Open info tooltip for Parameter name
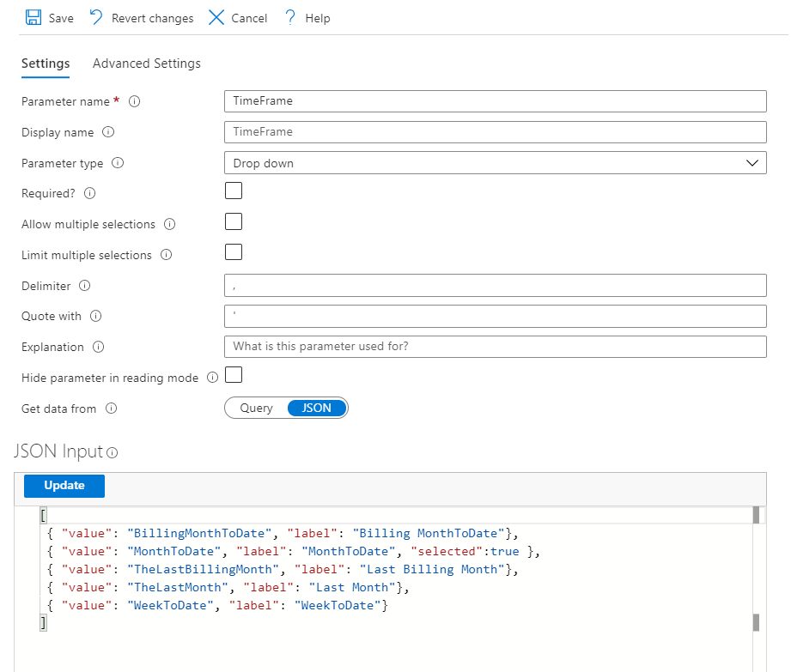This screenshot has height=672, width=791. pos(134,101)
